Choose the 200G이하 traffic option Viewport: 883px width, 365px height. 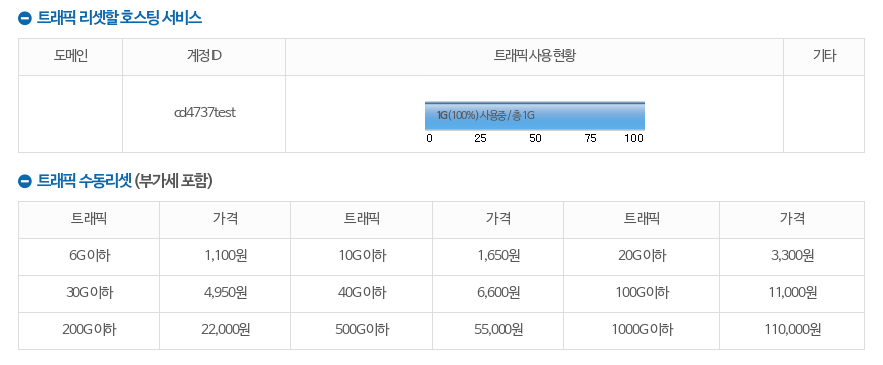[x=89, y=330]
